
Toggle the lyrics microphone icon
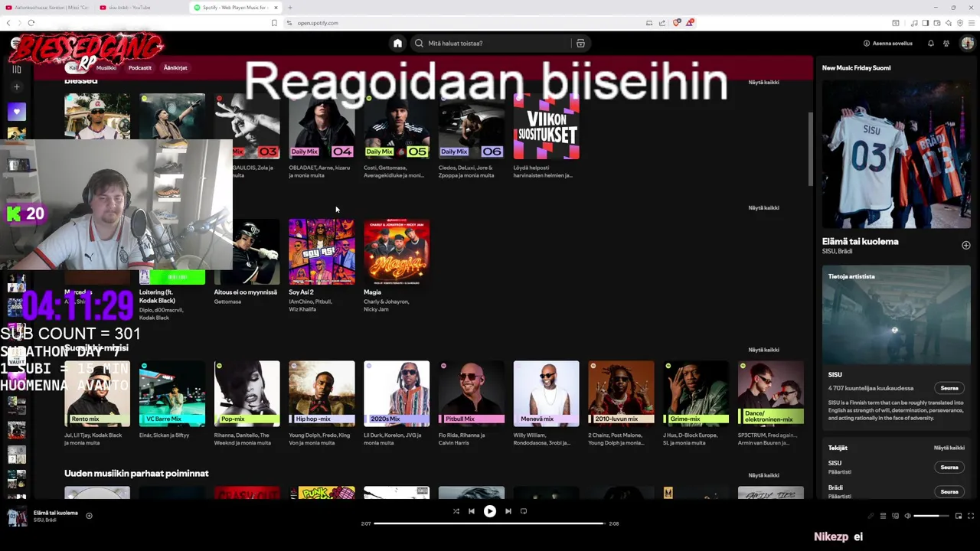coord(871,516)
